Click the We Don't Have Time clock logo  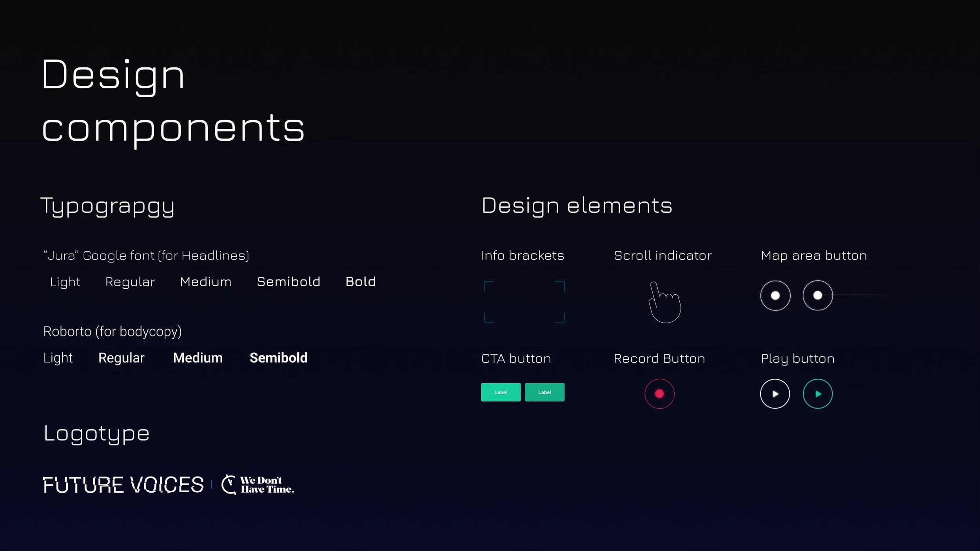click(229, 485)
